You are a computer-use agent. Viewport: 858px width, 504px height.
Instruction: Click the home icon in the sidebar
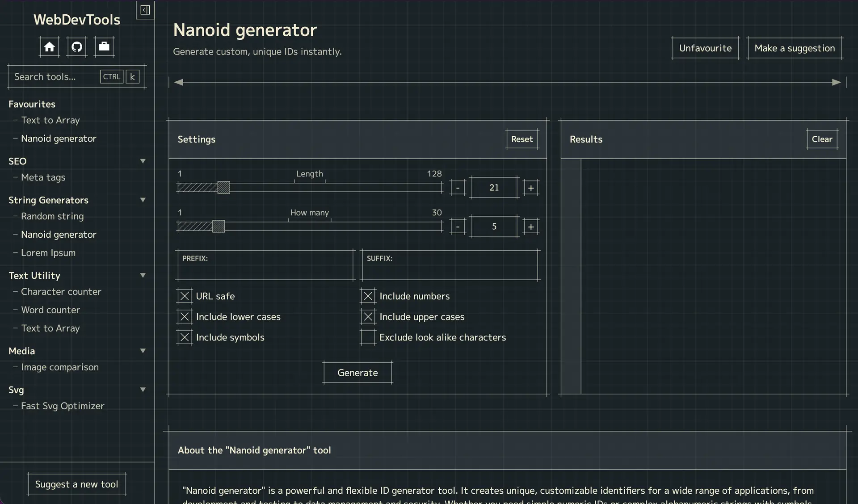pos(49,46)
